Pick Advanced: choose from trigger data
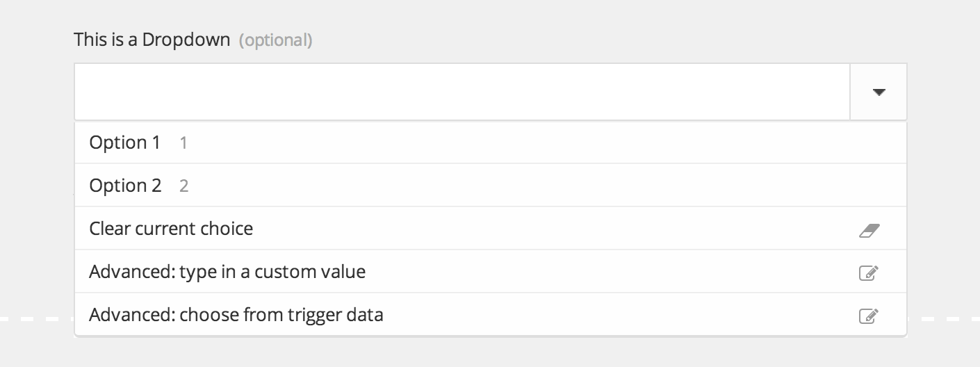The height and width of the screenshot is (367, 980). [x=491, y=315]
